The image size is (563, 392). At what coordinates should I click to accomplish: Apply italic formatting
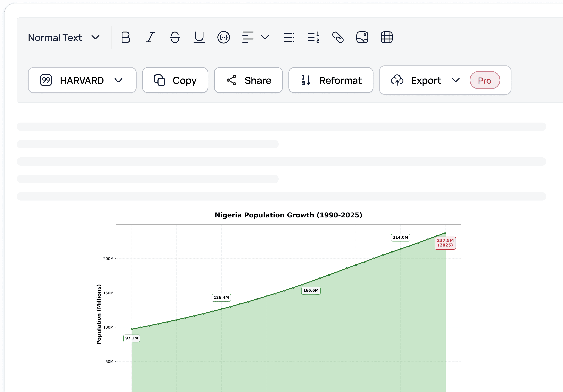click(150, 37)
